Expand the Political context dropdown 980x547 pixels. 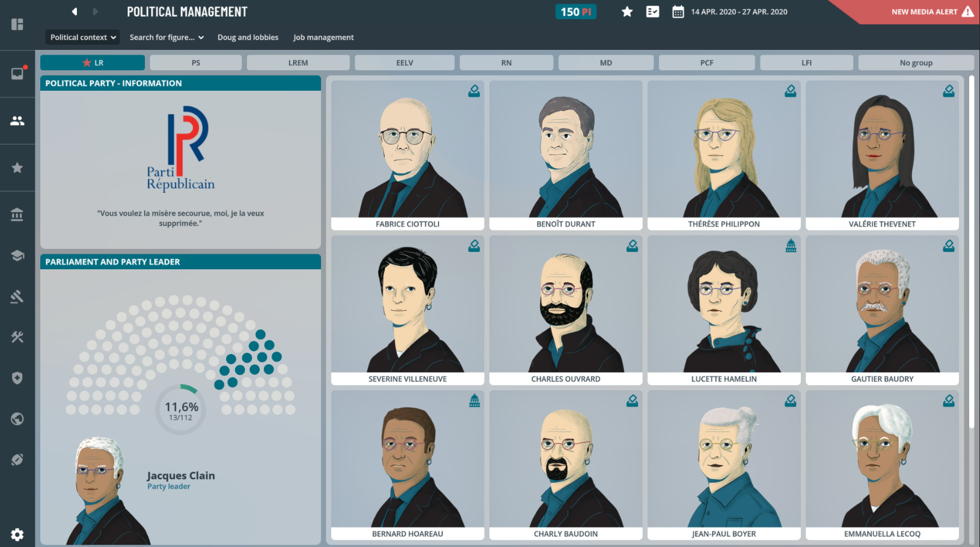pyautogui.click(x=82, y=37)
